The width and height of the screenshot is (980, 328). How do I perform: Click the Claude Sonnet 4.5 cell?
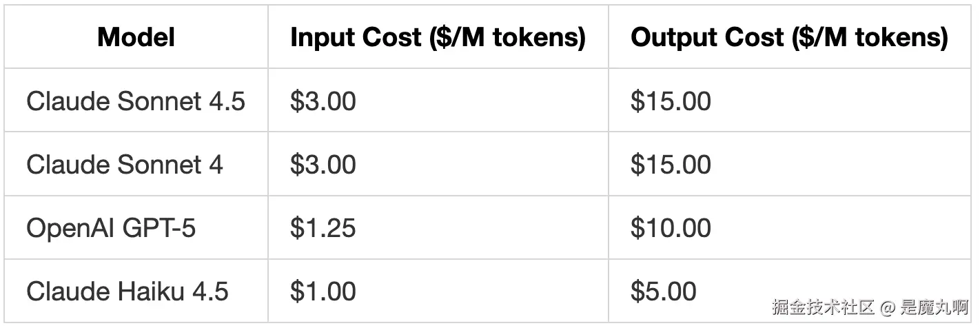coord(136,101)
